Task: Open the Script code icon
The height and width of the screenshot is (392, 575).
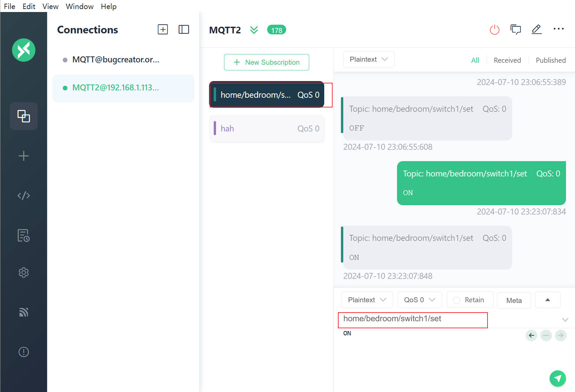Action: point(24,195)
